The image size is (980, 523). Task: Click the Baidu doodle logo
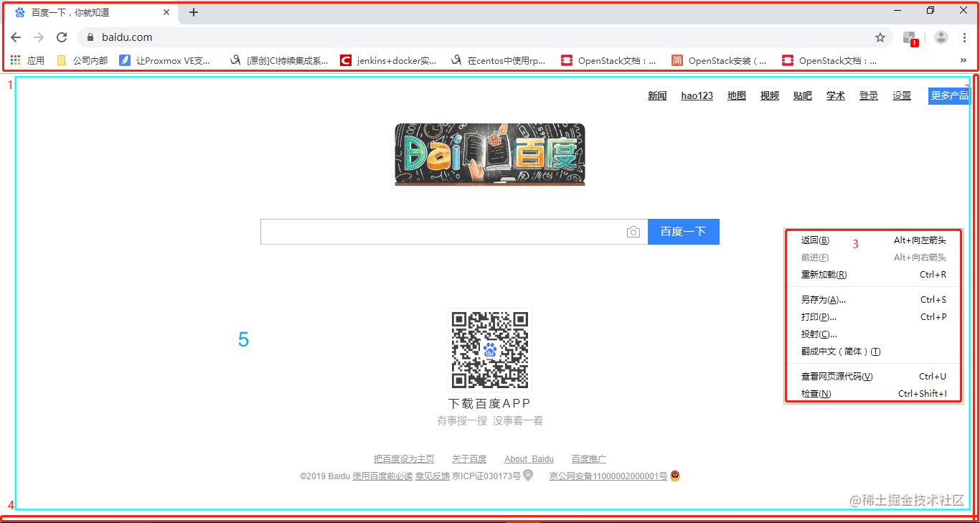point(490,154)
